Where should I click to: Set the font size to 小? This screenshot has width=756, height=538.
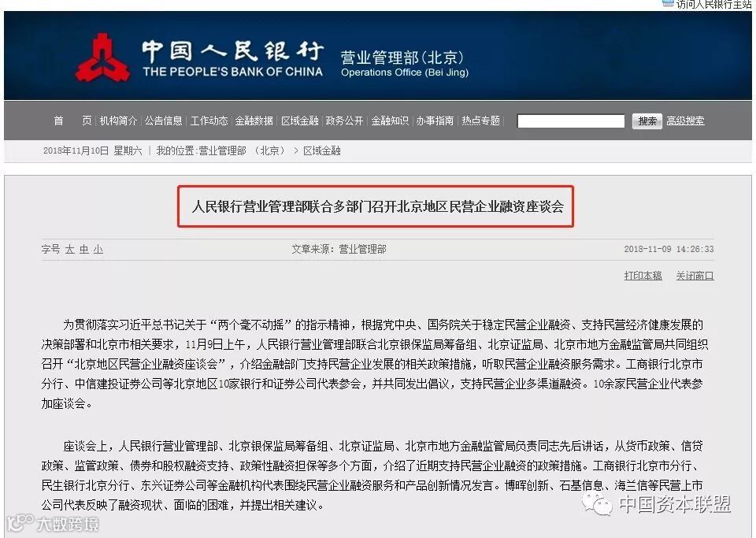pyautogui.click(x=98, y=249)
